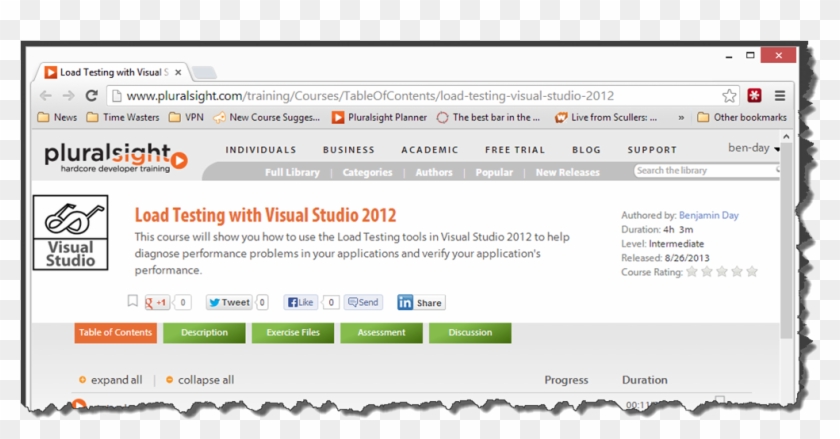
Task: Select the Table of Contents tab
Action: pos(116,332)
